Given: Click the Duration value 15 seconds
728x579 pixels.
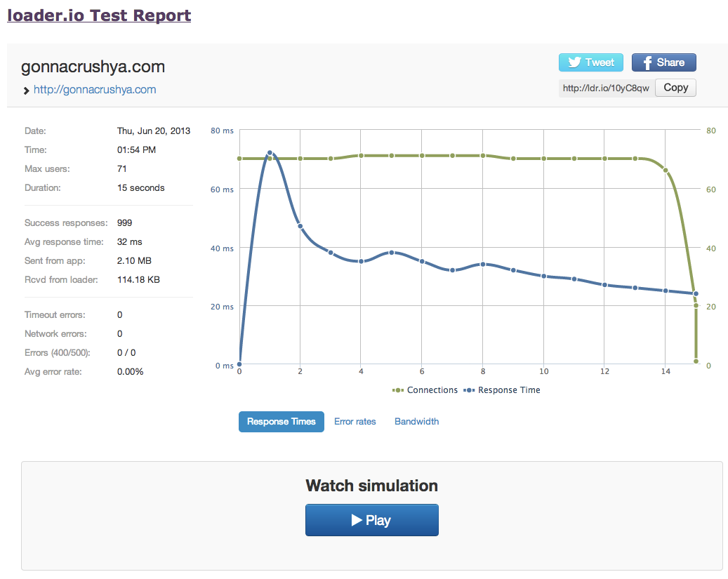Looking at the screenshot, I should coord(140,187).
